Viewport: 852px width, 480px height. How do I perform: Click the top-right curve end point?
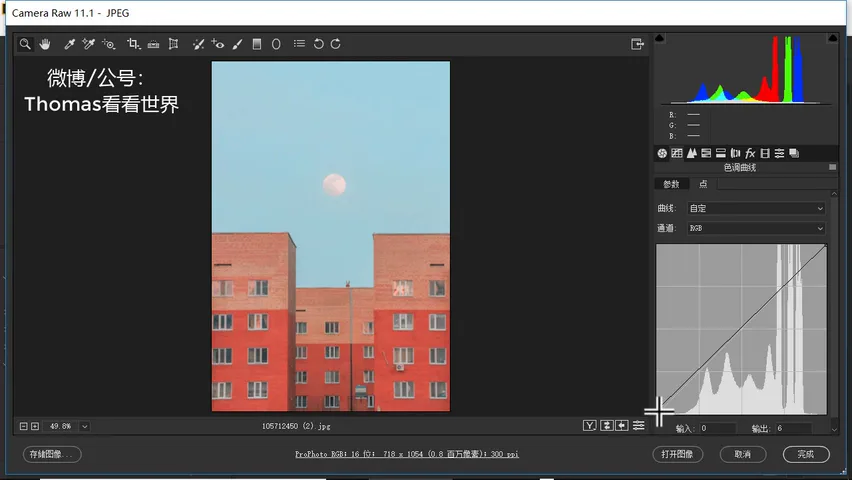click(825, 246)
